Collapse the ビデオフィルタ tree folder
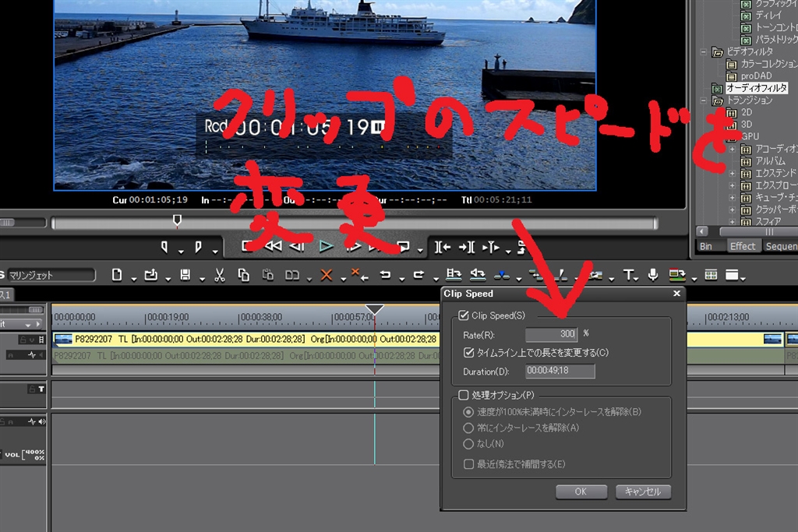Image resolution: width=798 pixels, height=532 pixels. pos(704,52)
